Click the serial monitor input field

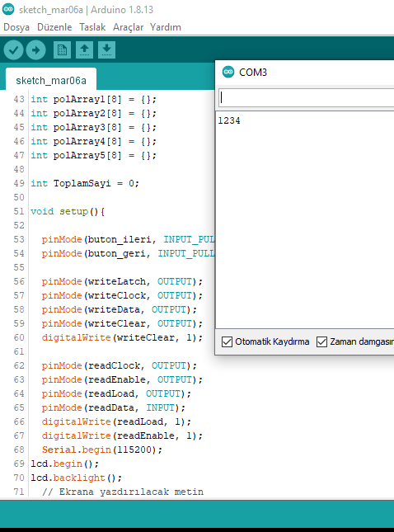306,98
